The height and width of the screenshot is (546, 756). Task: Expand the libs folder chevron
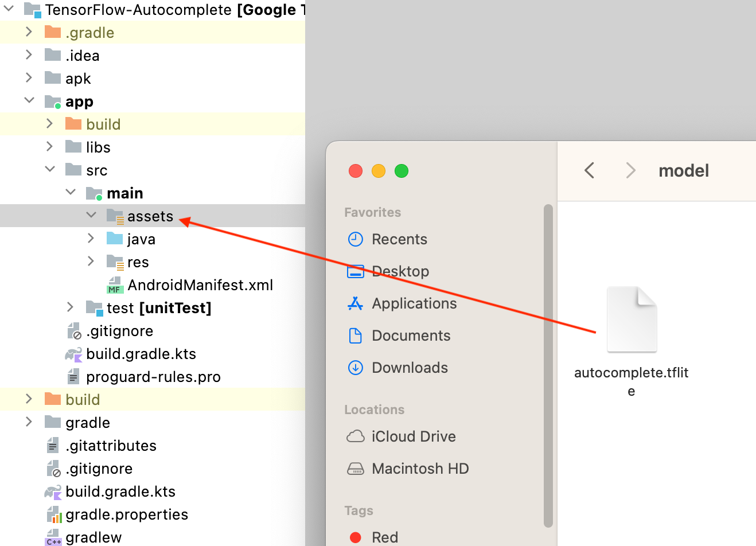pos(50,147)
